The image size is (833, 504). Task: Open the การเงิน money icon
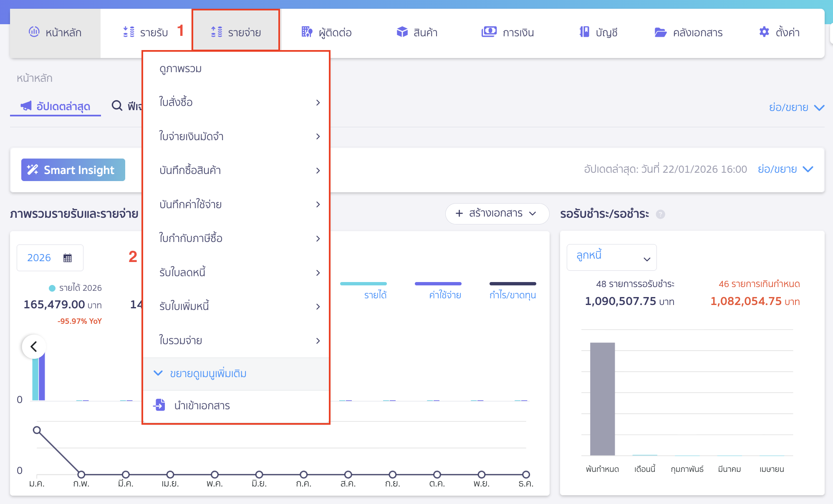(x=489, y=32)
